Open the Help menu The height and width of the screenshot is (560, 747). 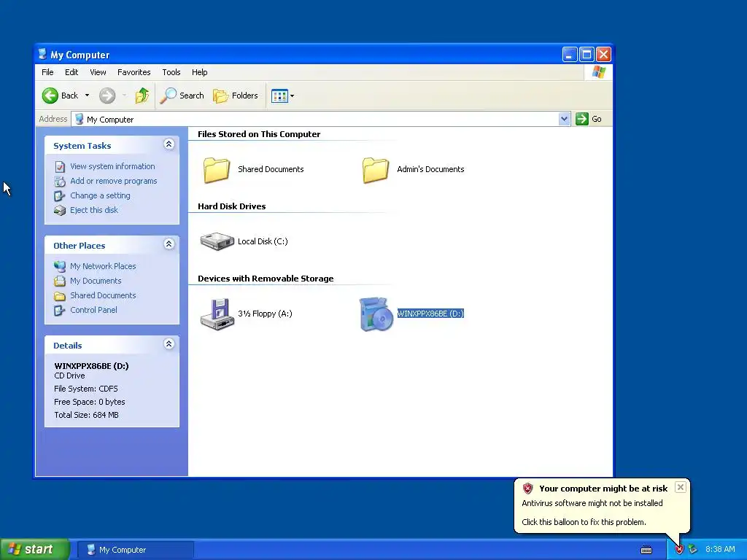199,72
